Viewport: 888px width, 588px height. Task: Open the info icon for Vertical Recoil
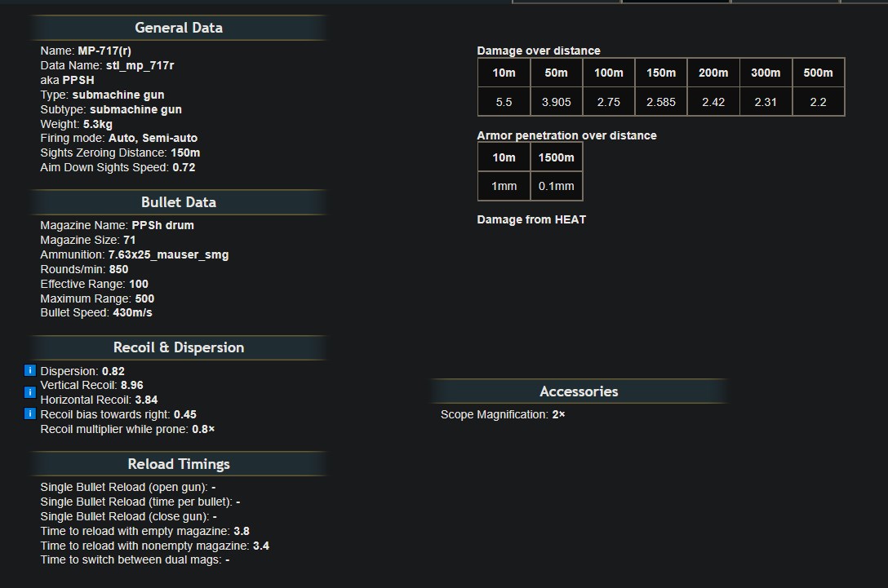pos(31,392)
